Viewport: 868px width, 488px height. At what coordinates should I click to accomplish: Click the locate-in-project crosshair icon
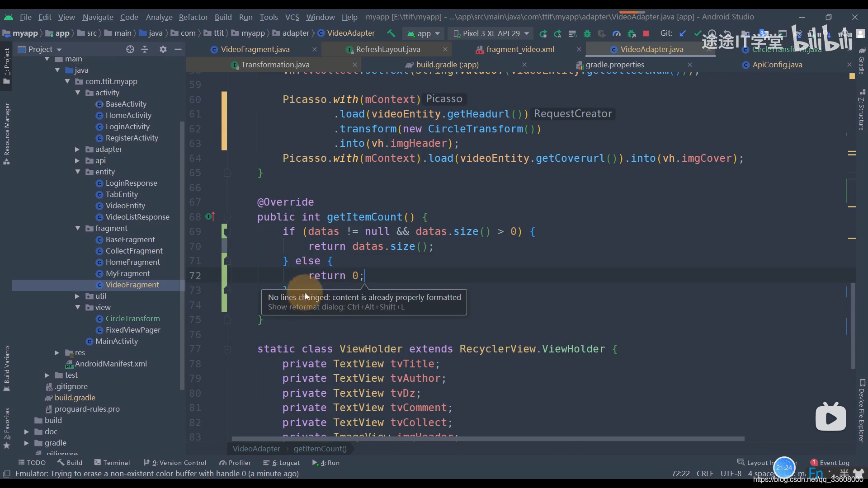click(130, 49)
